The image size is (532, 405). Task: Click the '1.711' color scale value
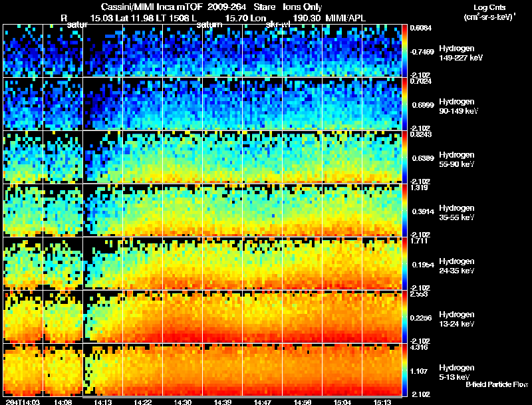pyautogui.click(x=419, y=241)
